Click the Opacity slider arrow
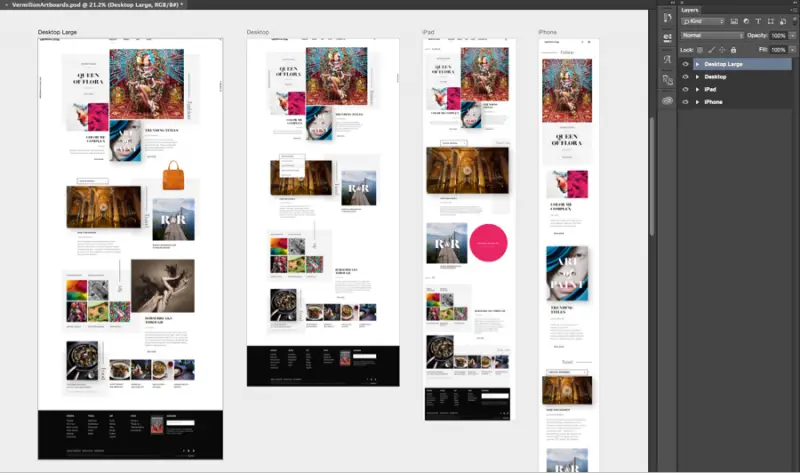The image size is (800, 473). pos(792,36)
